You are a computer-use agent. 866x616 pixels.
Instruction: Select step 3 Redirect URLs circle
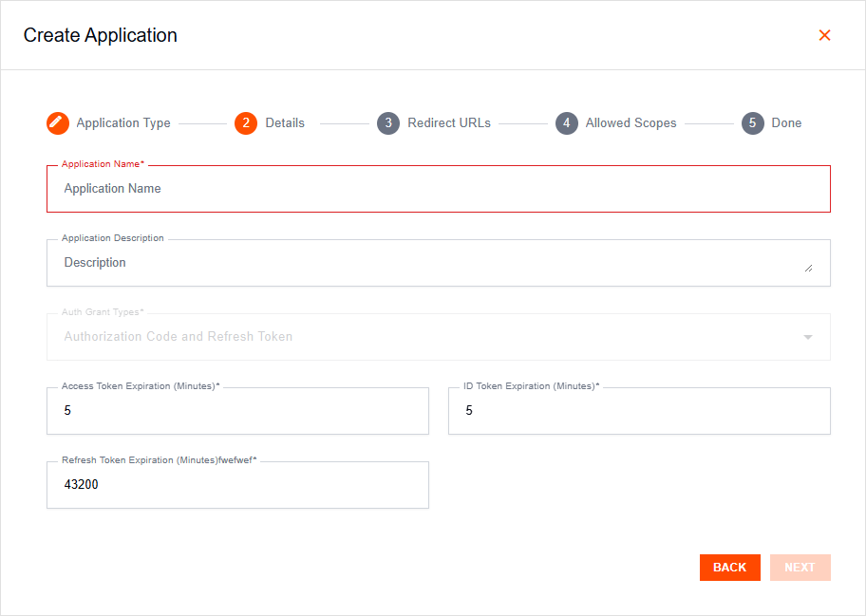pos(388,123)
